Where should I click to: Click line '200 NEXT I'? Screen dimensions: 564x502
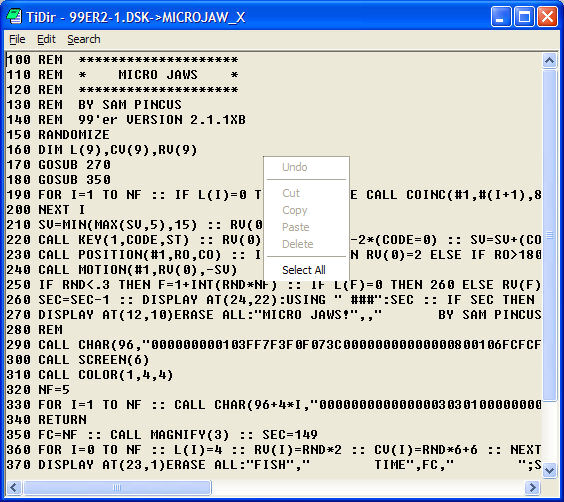46,210
